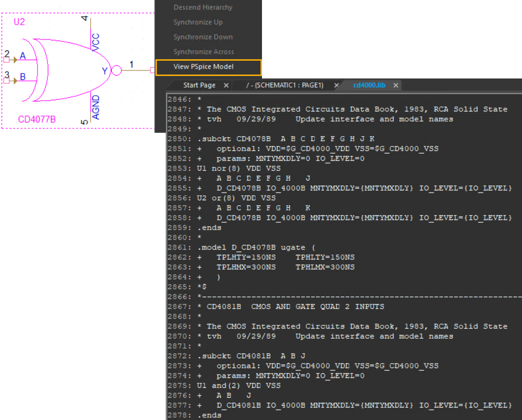Click the U2 reference designator label
Screen dimensions: 522x420
click(19, 23)
